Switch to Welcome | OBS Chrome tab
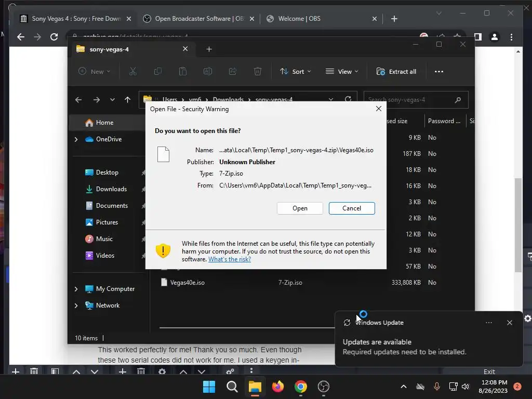The image size is (532, 399). tap(321, 19)
